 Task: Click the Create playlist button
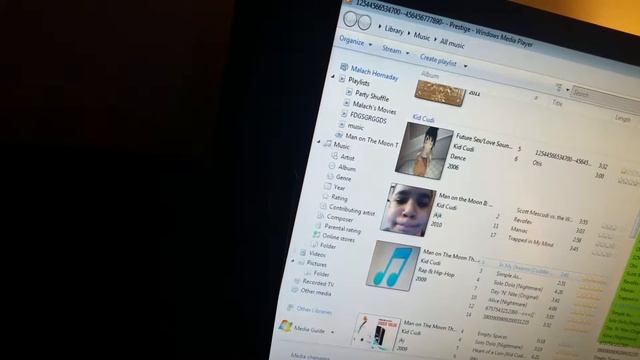438,60
